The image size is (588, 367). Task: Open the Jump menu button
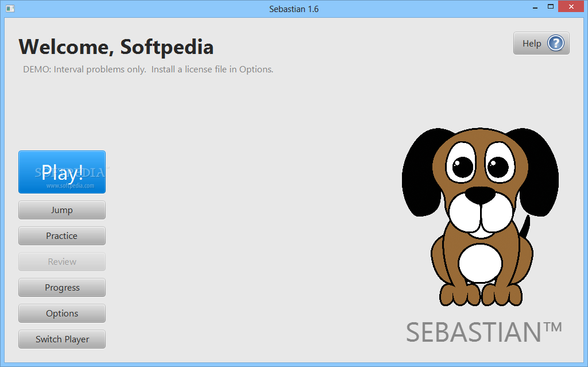[x=62, y=210]
